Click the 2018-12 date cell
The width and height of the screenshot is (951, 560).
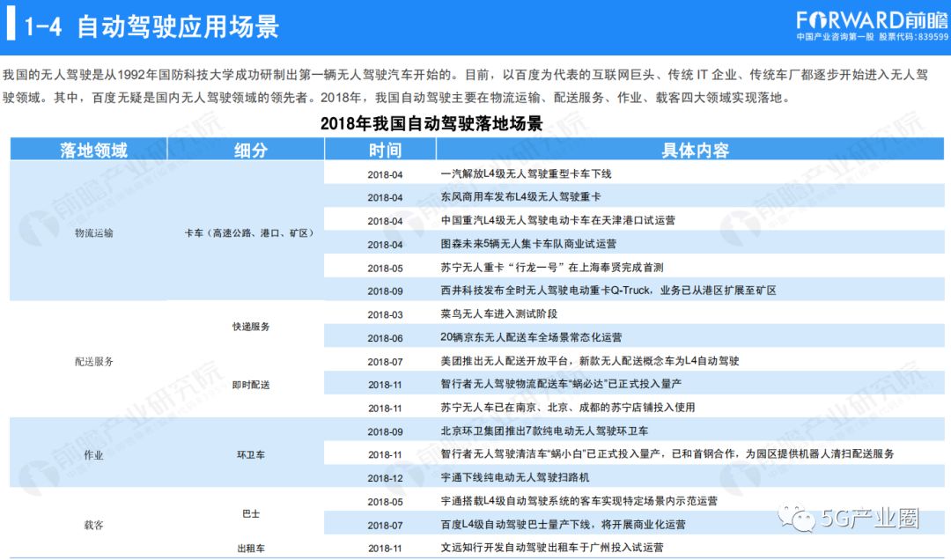(385, 478)
